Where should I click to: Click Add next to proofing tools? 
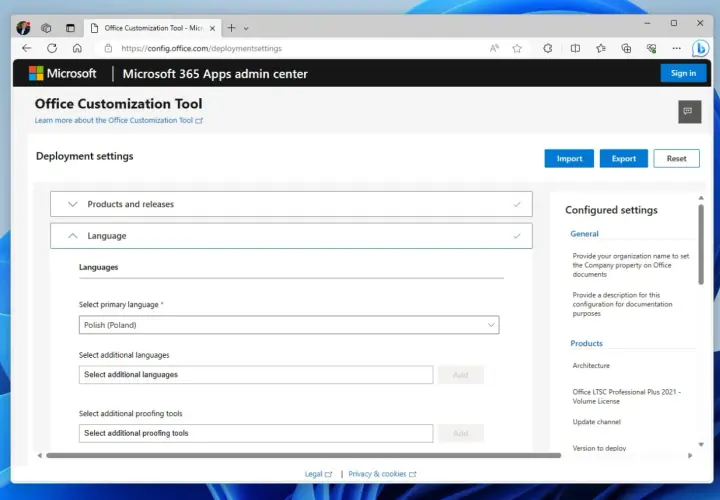[461, 433]
